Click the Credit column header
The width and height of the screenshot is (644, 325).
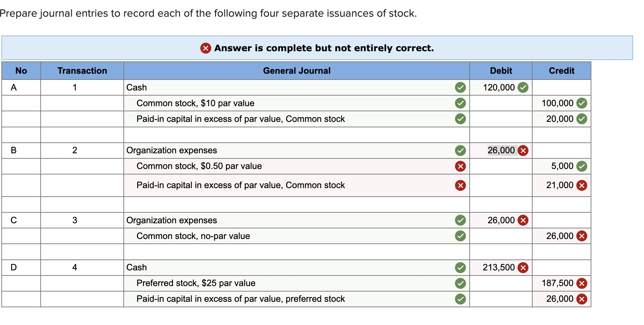561,71
